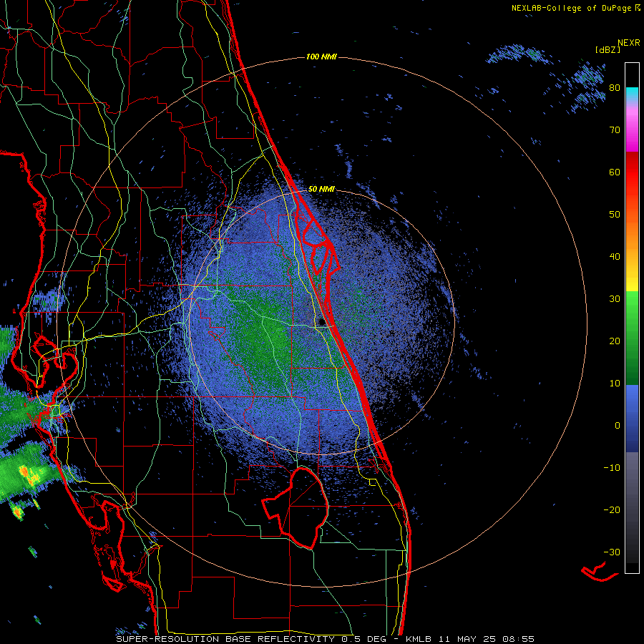Select the 70 value on the dBZ scale
This screenshot has height=644, width=644.
point(615,130)
